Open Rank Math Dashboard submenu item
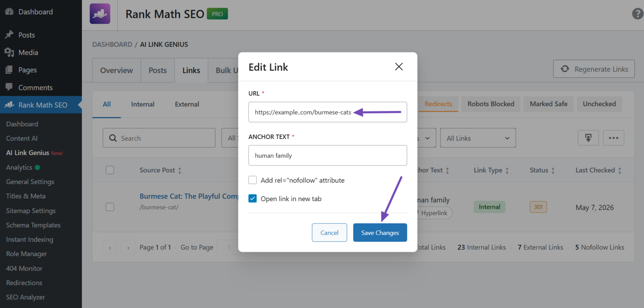 tap(22, 124)
